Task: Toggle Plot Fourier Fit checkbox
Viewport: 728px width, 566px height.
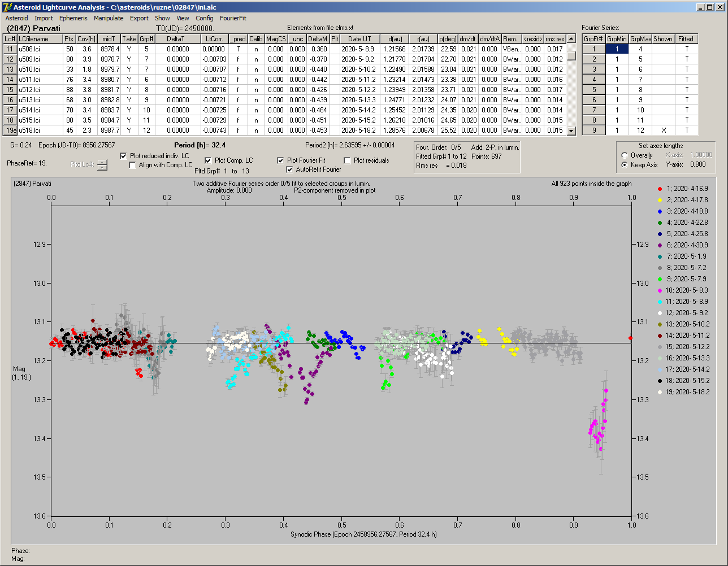Action: [x=280, y=160]
